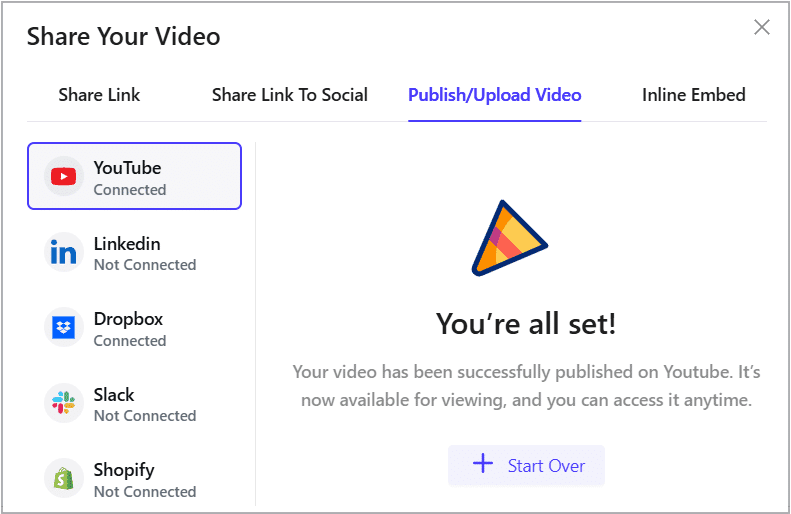The height and width of the screenshot is (514, 791).
Task: Click the "You're all set!" heading
Action: (x=526, y=324)
